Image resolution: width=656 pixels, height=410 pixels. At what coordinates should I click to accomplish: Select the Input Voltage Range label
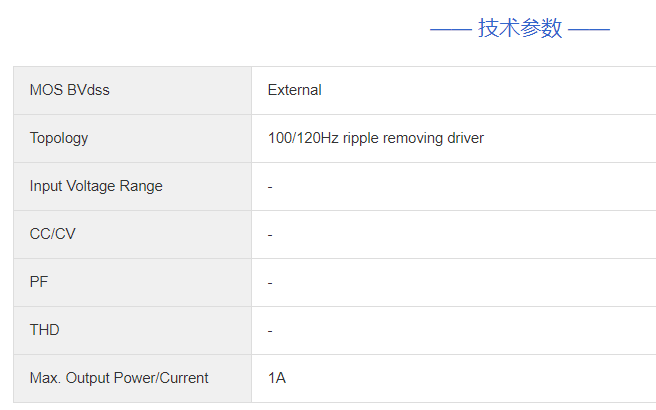click(96, 186)
